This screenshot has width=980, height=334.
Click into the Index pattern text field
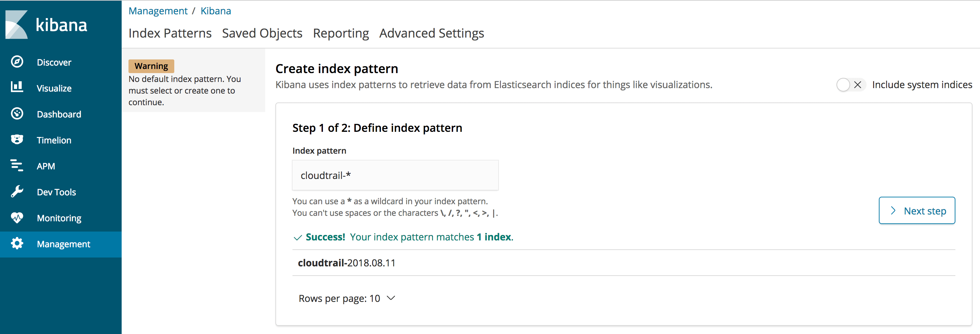(x=395, y=176)
